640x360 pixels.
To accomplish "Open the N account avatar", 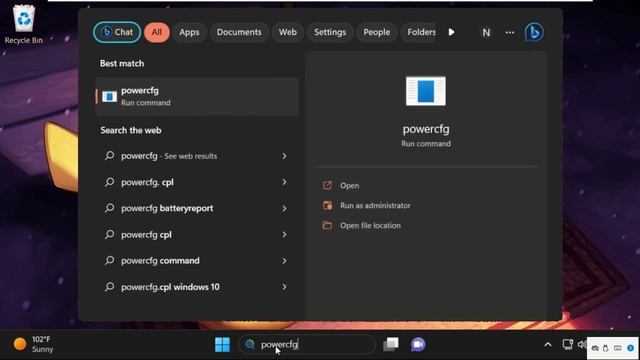I will point(486,33).
